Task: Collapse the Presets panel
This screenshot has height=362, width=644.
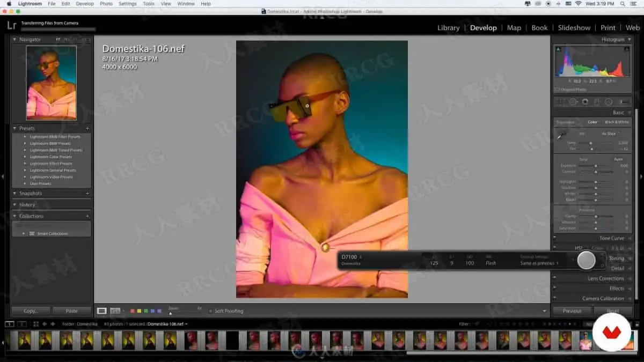Action: tap(14, 128)
